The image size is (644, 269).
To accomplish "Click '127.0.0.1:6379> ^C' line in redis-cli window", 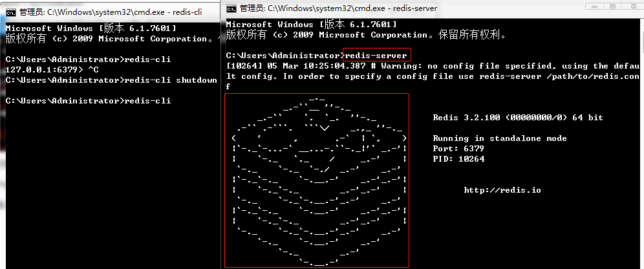I will tap(52, 70).
